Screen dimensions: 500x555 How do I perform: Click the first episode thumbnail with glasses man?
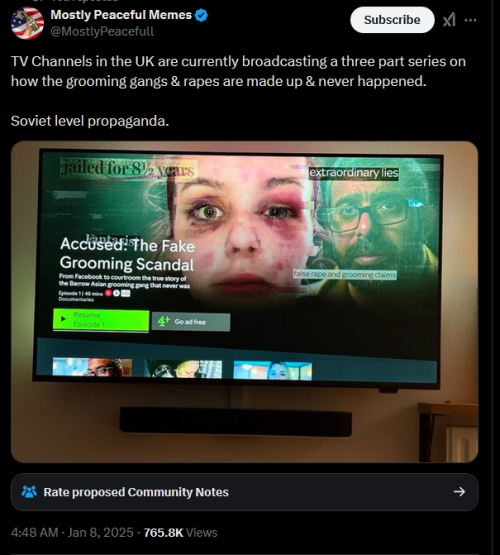point(92,367)
